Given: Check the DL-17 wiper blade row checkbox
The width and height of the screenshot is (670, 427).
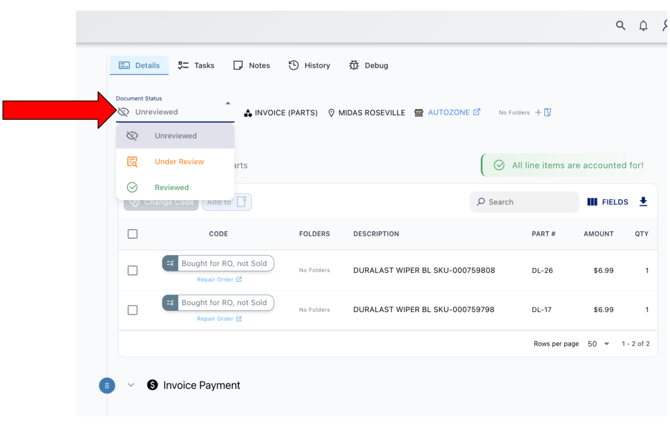Looking at the screenshot, I should coord(132,310).
